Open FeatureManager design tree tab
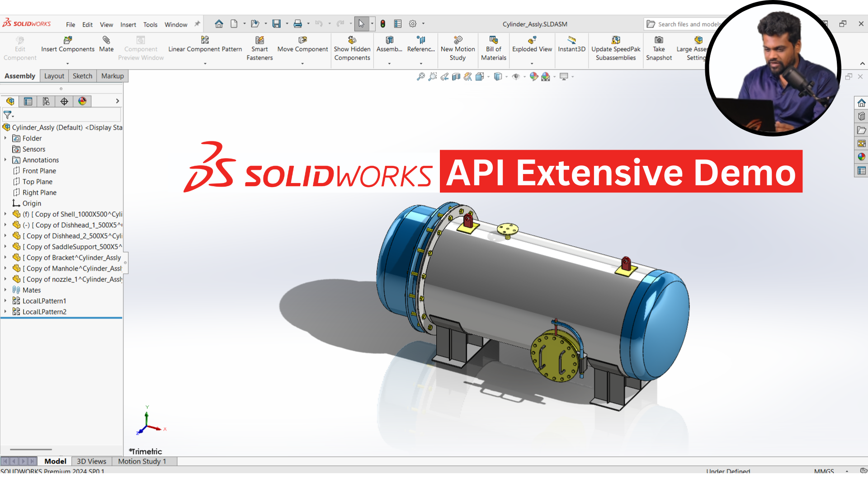Screen dimensions: 868x488 [10, 101]
